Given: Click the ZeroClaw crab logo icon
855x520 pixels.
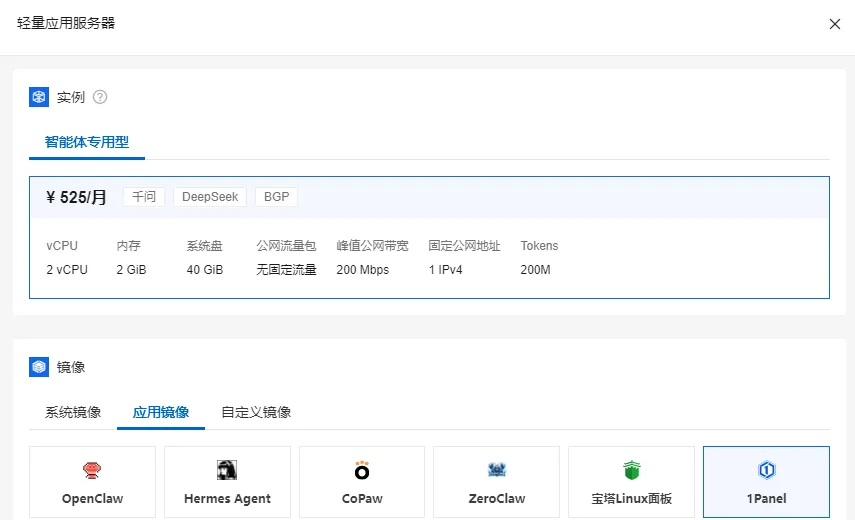Looking at the screenshot, I should 497,469.
